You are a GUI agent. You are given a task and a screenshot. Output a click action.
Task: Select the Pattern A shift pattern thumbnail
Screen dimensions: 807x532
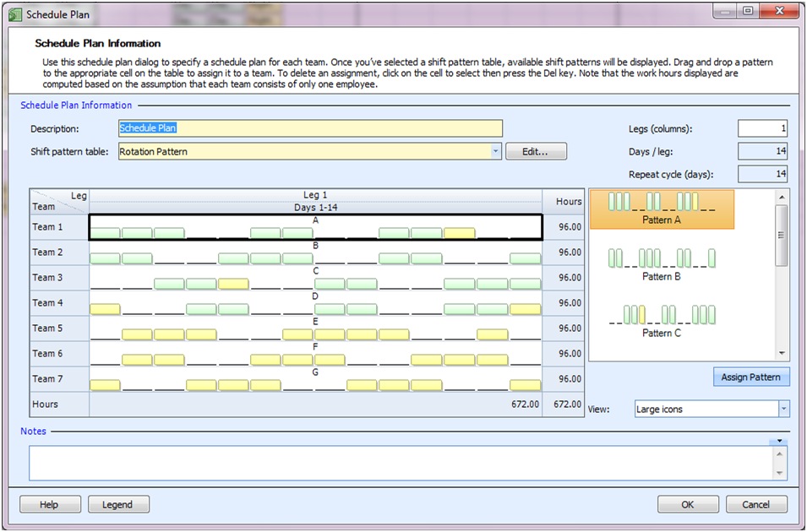662,209
